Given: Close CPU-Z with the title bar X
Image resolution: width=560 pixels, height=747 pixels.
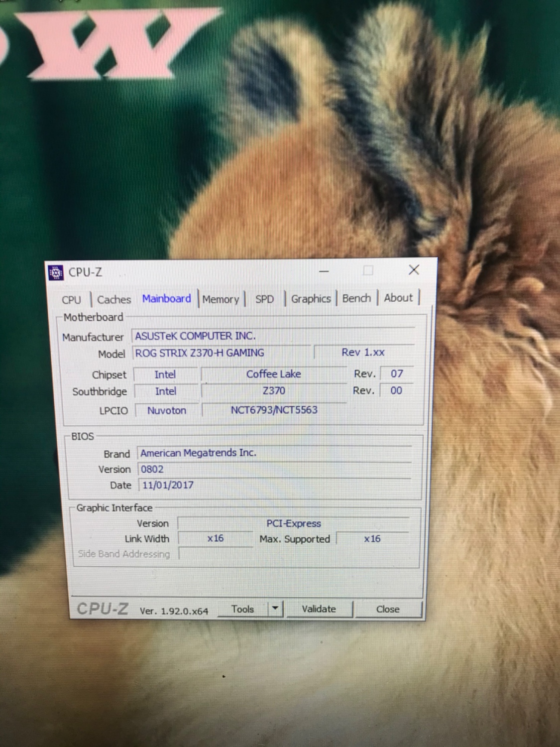Looking at the screenshot, I should [x=414, y=270].
